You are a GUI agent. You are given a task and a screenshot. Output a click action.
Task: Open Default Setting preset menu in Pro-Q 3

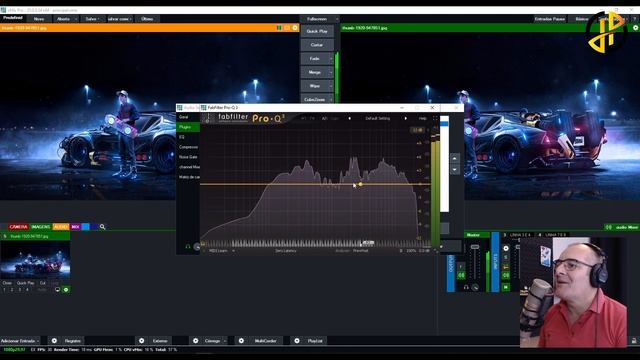pos(378,118)
